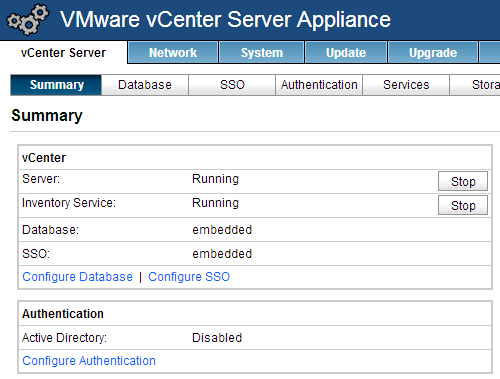Viewport: 500px width, 379px height.
Task: Open the Configure Authentication link
Action: [89, 361]
